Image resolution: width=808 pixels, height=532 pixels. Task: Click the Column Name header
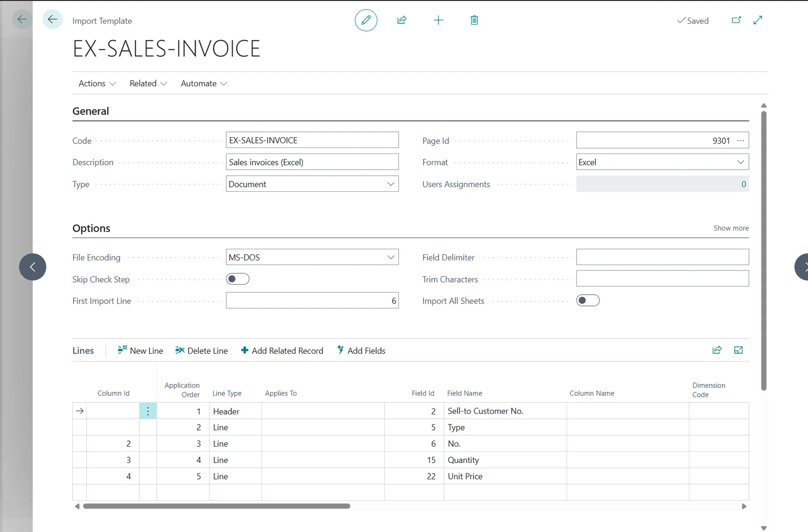click(x=592, y=393)
